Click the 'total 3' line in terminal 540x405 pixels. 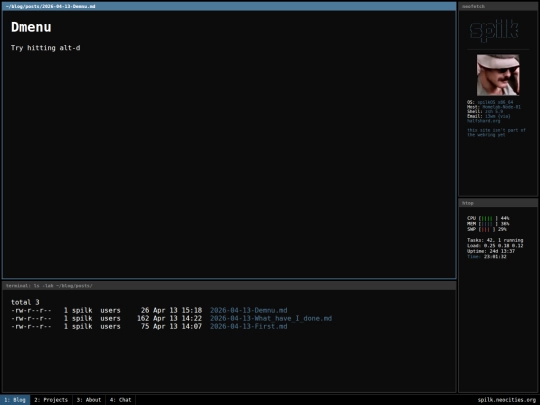coord(25,302)
